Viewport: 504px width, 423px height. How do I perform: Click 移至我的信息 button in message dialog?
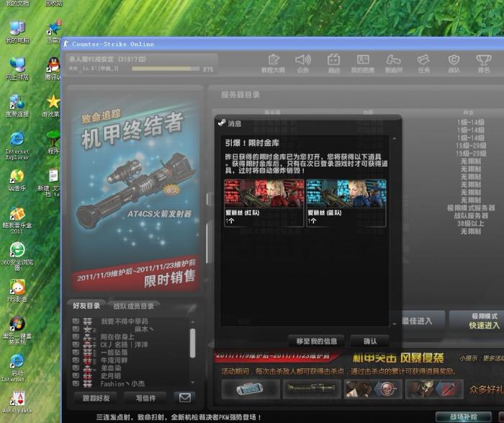316,342
